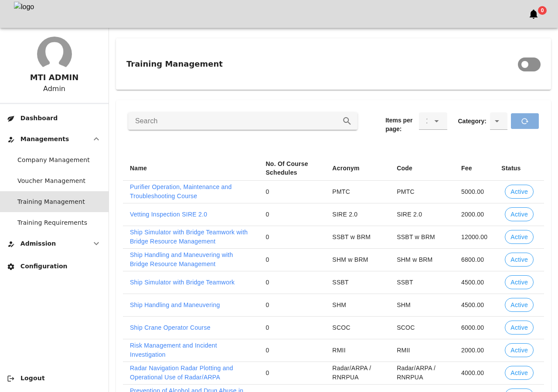Click Active status for SCOC row
Image resolution: width=558 pixels, height=392 pixels.
pyautogui.click(x=519, y=328)
